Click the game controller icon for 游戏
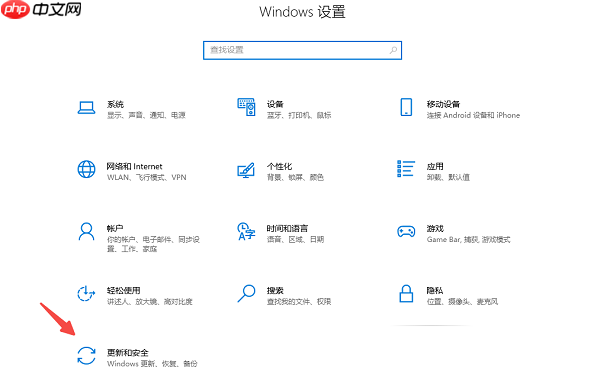 (406, 231)
